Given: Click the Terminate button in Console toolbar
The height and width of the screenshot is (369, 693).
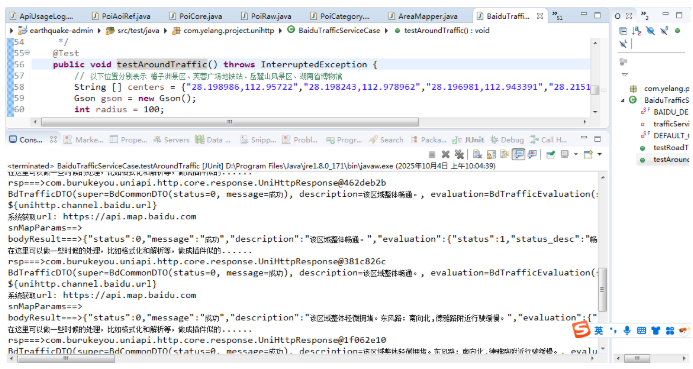Looking at the screenshot, I should click(432, 154).
